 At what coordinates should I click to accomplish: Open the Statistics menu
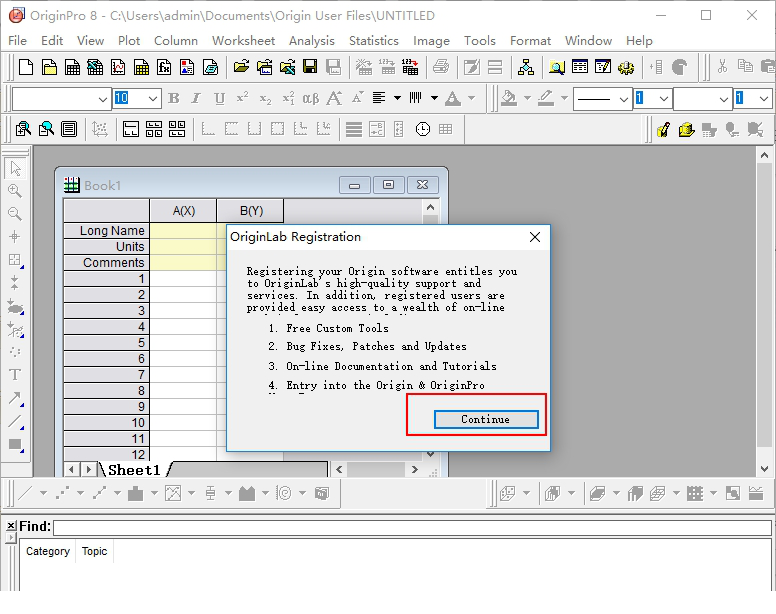coord(374,41)
